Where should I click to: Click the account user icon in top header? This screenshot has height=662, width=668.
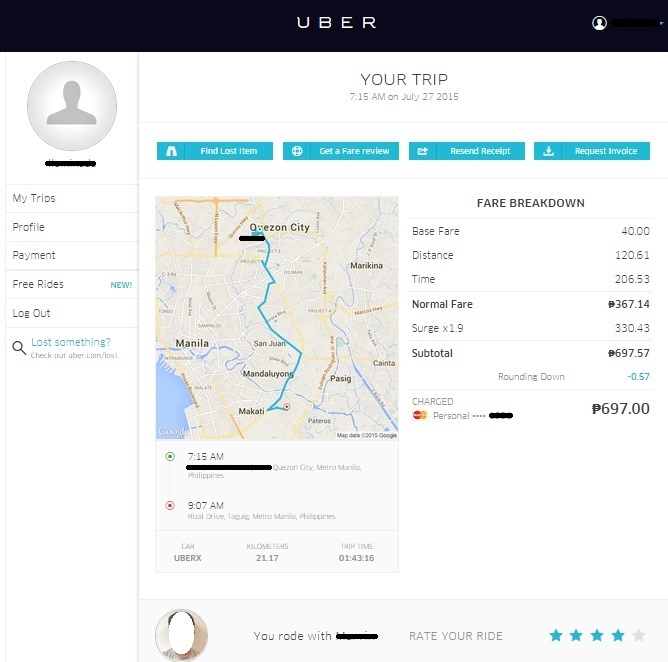tap(599, 23)
